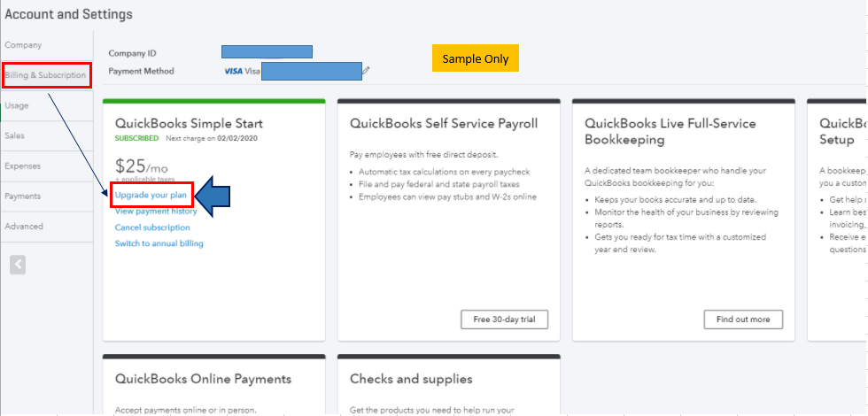Open the Advanced settings tab

tap(24, 226)
